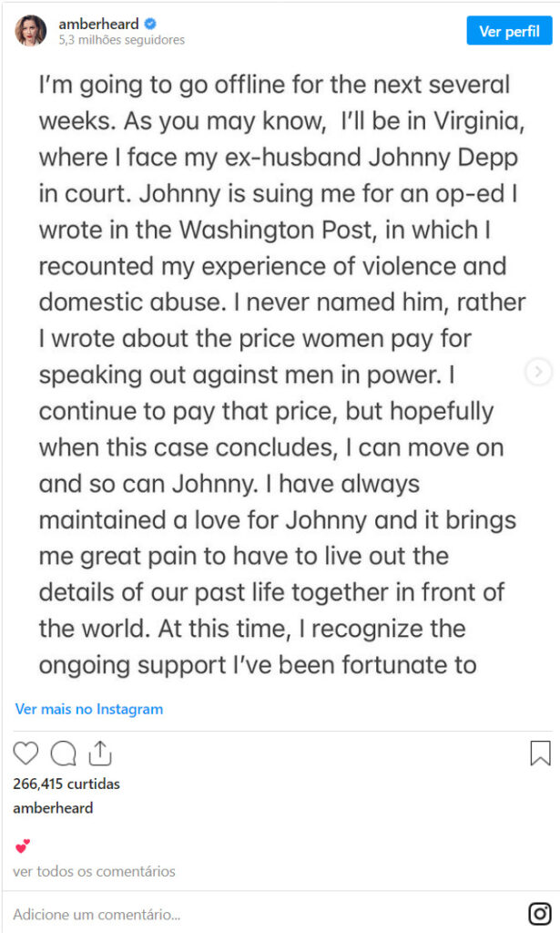Viewport: 560px width, 933px height.
Task: View the 266,415 curtidas likes count
Action: pos(66,784)
